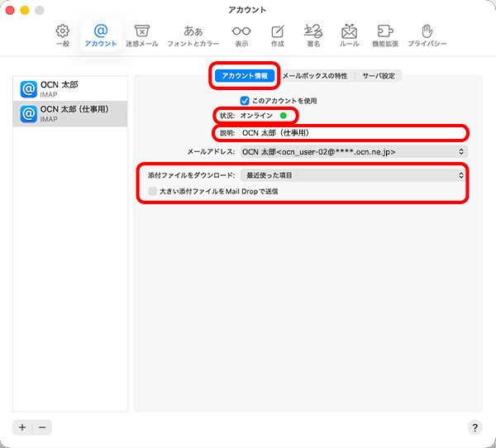The image size is (496, 448).
Task: Open the 一般 (General) preferences pane
Action: pyautogui.click(x=63, y=35)
